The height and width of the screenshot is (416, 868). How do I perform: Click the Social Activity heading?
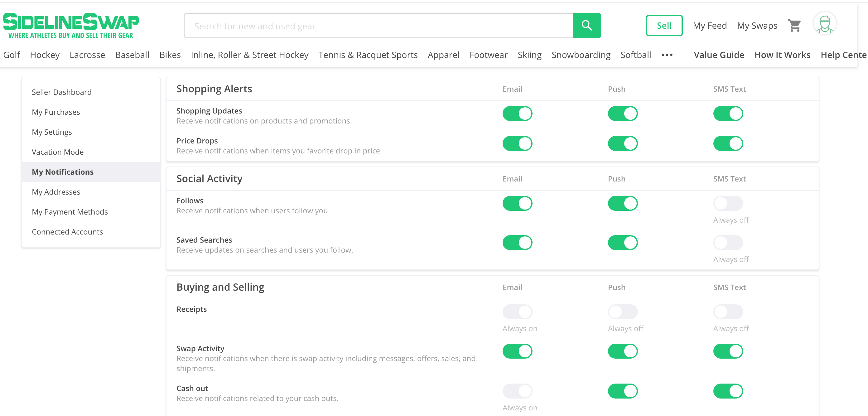pos(209,179)
